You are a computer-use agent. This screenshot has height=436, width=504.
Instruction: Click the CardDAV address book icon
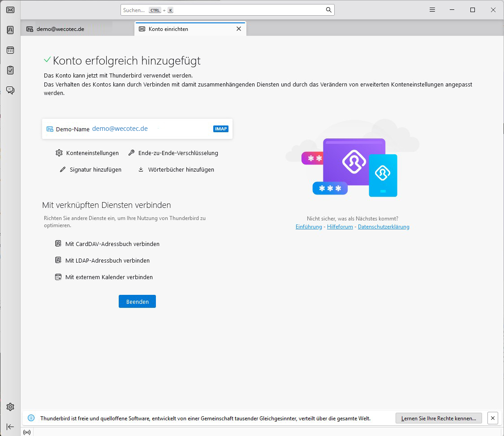click(x=58, y=243)
